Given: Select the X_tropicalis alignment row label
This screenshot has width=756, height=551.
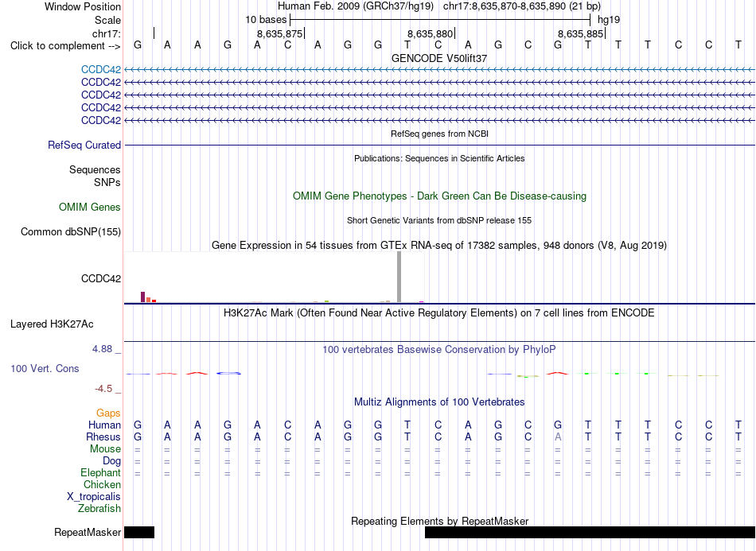Looking at the screenshot, I should point(94,497).
